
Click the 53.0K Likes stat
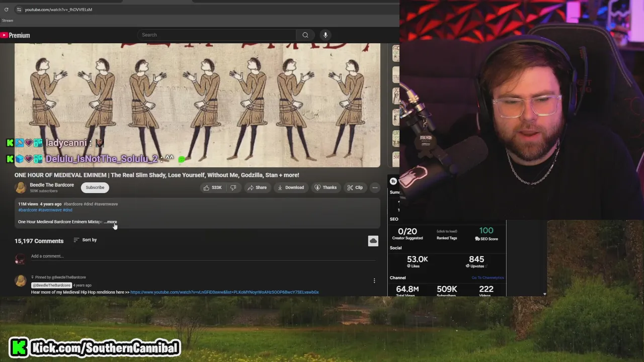[418, 261]
